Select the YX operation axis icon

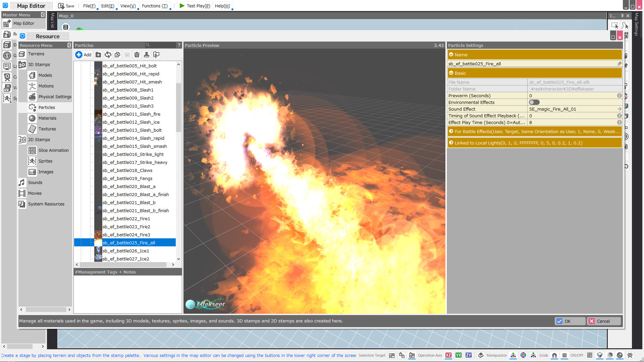pos(459,355)
